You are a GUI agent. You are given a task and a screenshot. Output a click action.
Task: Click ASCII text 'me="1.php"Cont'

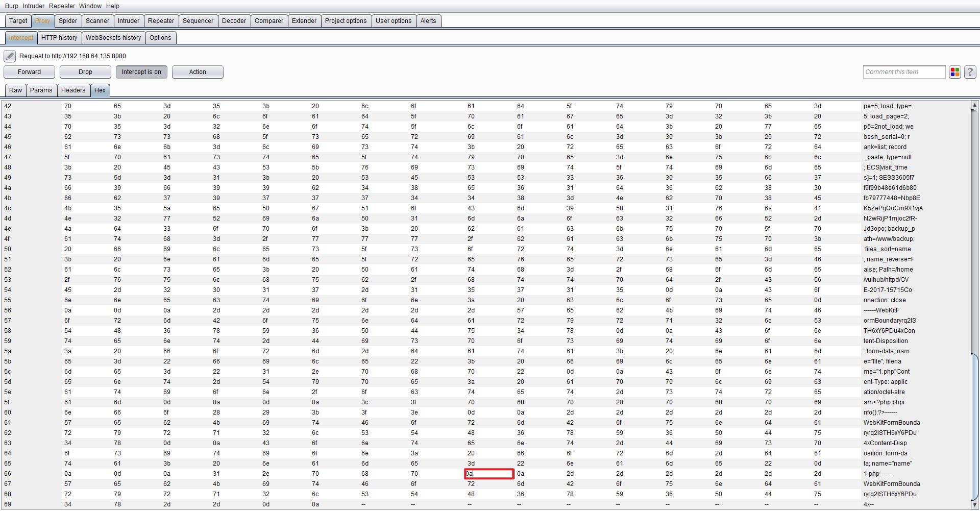tap(887, 372)
